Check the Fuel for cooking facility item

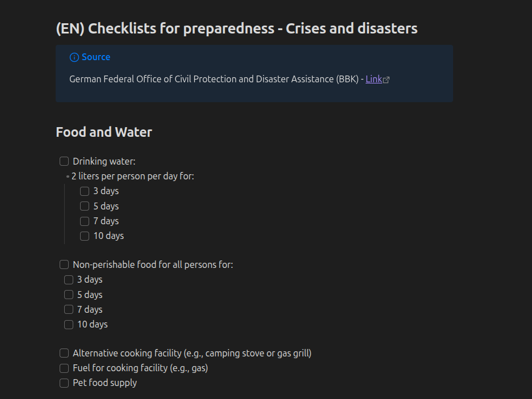(64, 368)
